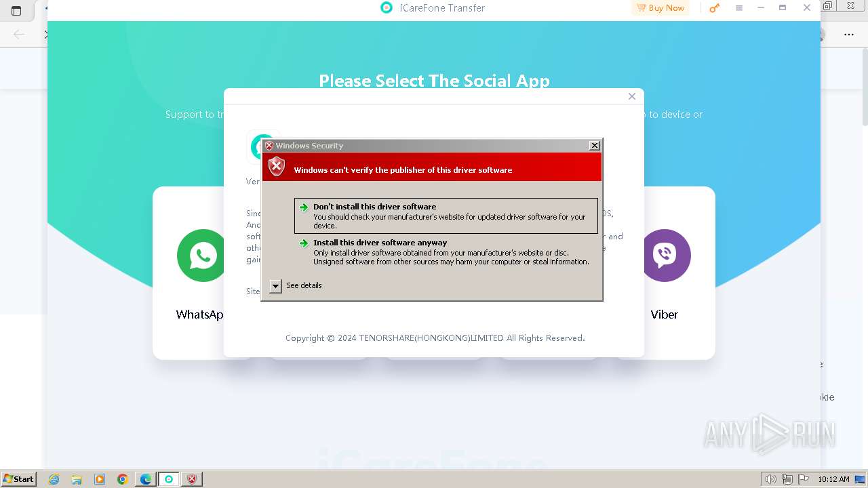Click the volume speaker tray icon
Screen dimensions: 868x488
pyautogui.click(x=770, y=479)
